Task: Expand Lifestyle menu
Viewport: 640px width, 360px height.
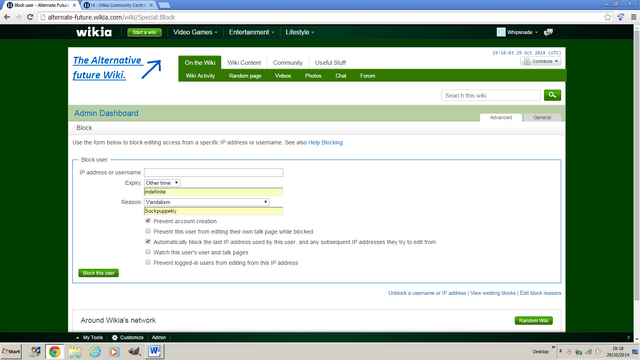Action: pos(300,32)
